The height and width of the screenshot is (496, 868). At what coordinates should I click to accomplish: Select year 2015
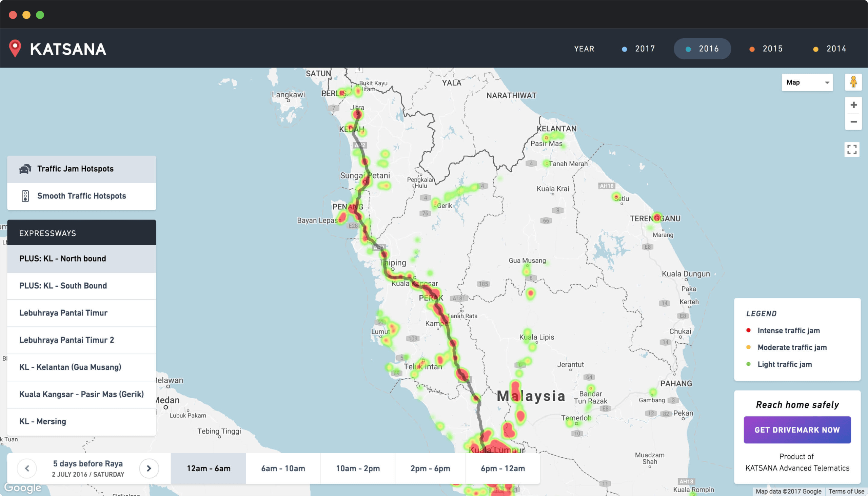(x=766, y=49)
